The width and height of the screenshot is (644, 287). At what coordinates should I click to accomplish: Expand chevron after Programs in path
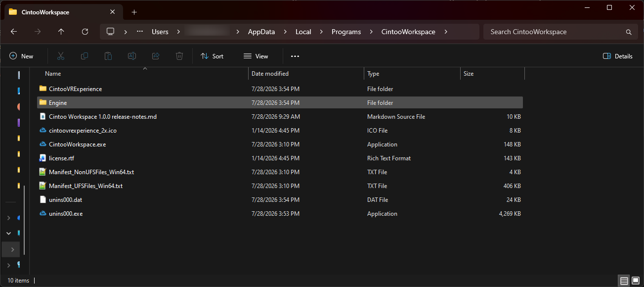[x=371, y=32]
